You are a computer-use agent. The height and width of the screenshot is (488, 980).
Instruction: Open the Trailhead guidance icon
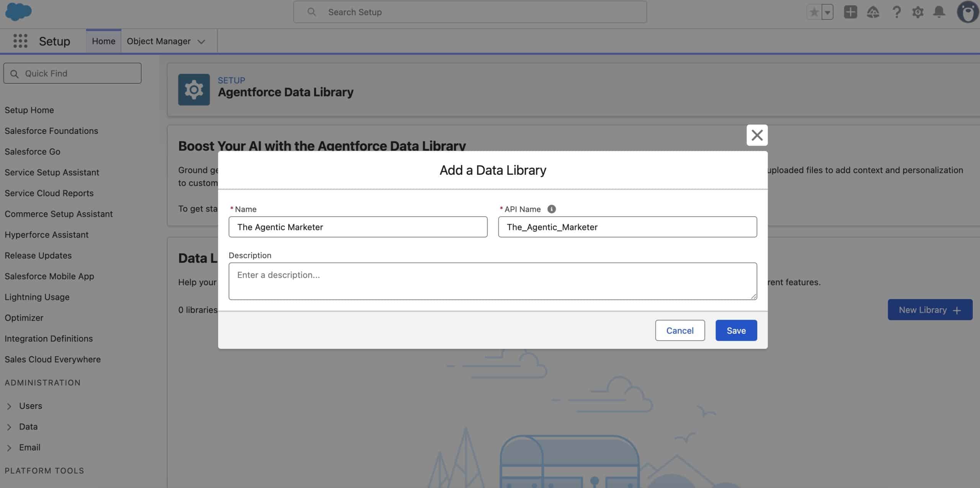pos(873,12)
